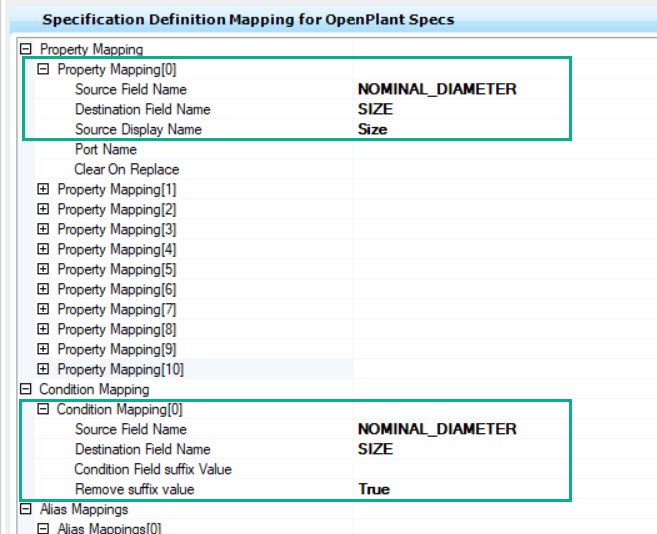Expand Property Mapping[5]
The height and width of the screenshot is (534, 657).
pyautogui.click(x=43, y=269)
